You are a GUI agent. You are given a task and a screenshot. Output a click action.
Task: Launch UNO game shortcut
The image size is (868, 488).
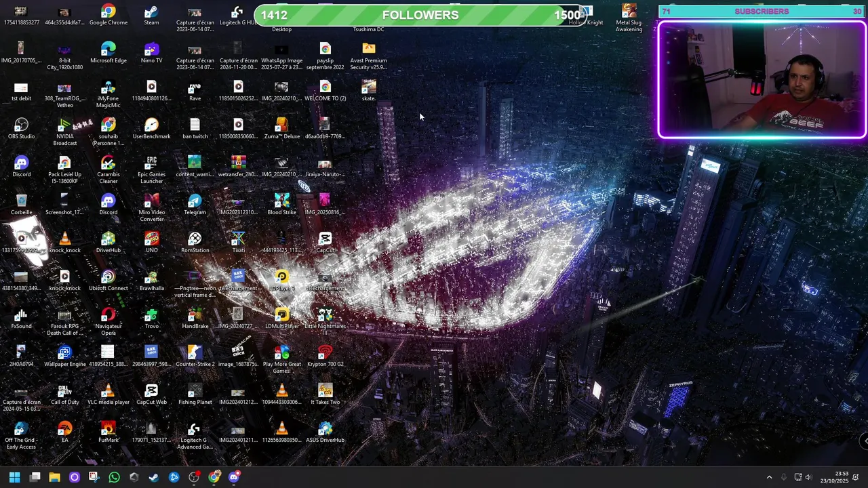click(x=152, y=243)
